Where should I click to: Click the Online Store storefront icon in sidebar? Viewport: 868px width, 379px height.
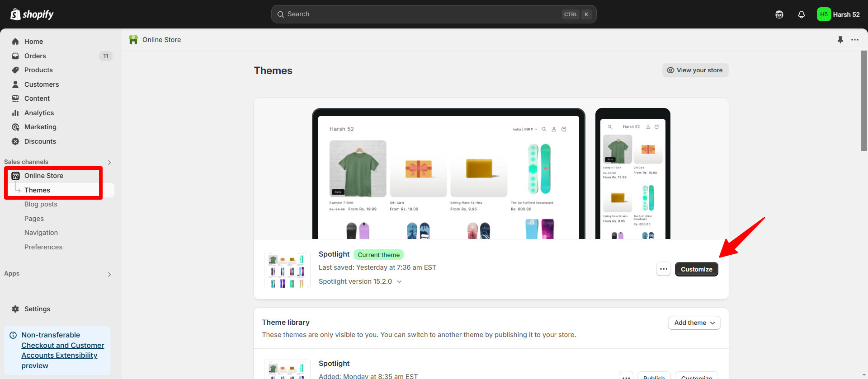click(x=15, y=176)
